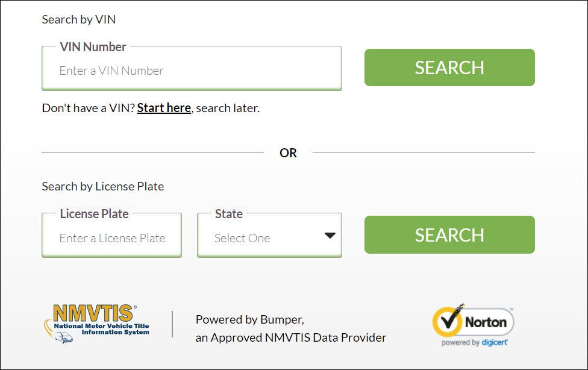
Task: Open the State dropdown
Action: point(269,235)
